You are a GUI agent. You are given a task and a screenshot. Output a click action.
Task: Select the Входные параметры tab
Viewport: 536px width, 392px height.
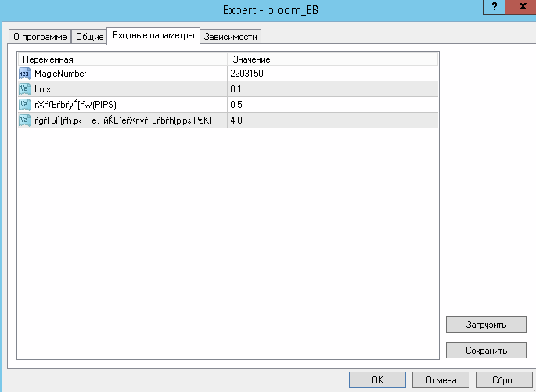tap(153, 35)
